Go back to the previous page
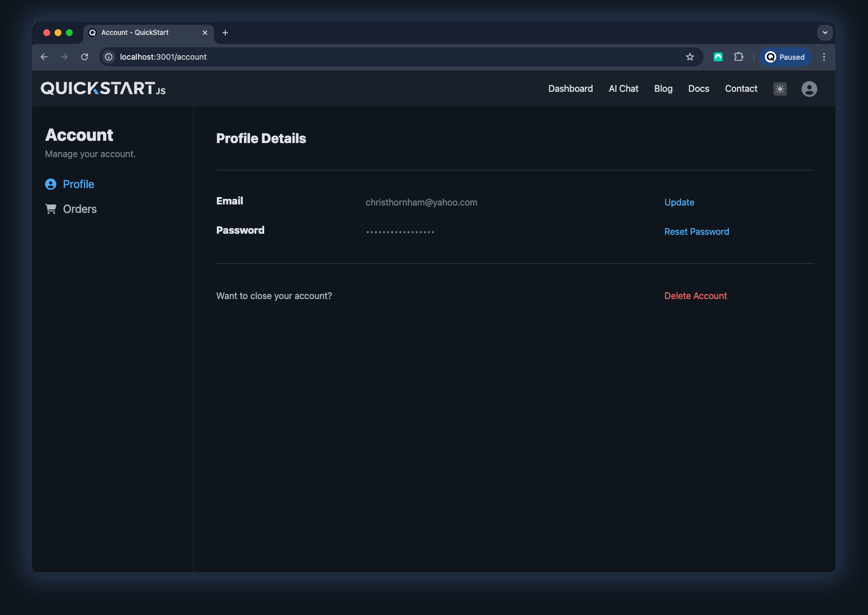Screen dimensions: 868x615 click(44, 57)
